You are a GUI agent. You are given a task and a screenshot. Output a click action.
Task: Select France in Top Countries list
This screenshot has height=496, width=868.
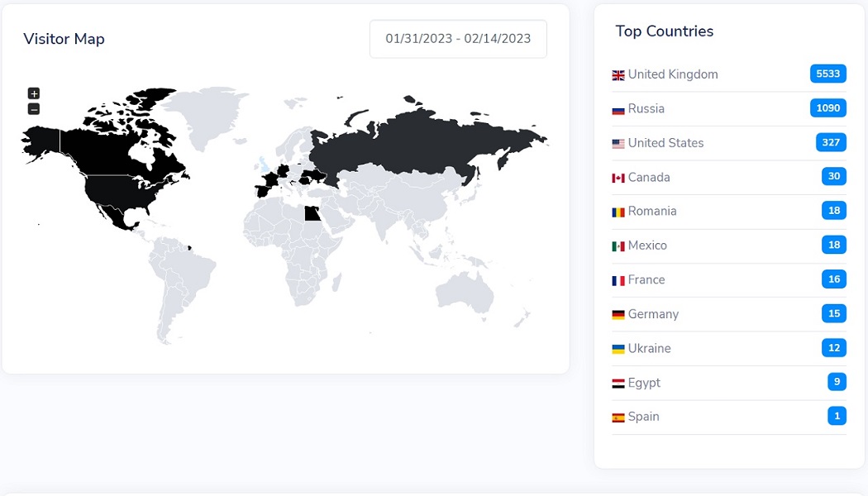pos(646,280)
